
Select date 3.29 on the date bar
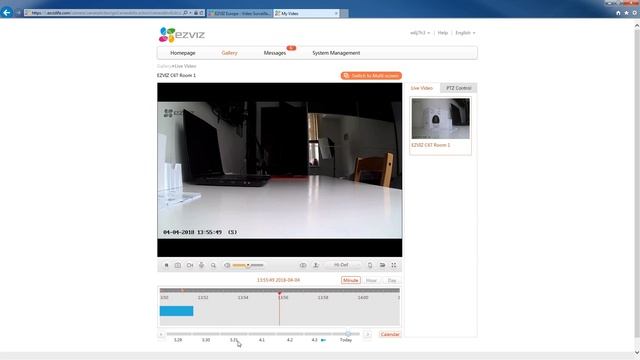pos(178,340)
